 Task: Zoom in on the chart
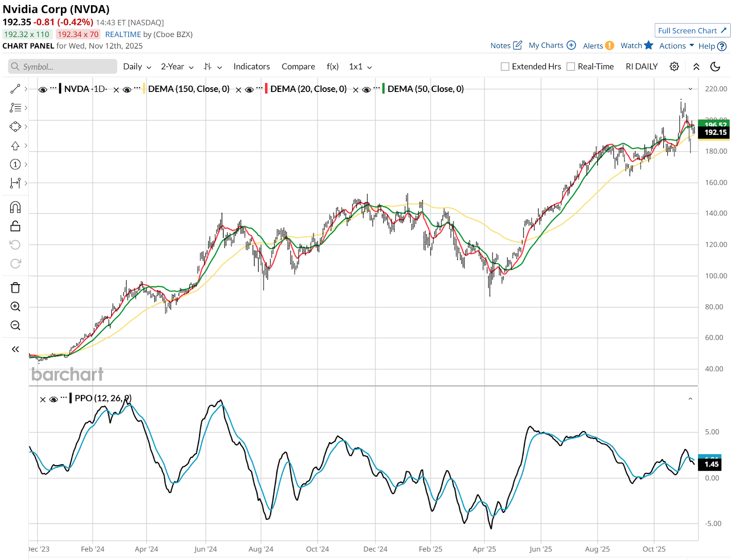point(15,306)
